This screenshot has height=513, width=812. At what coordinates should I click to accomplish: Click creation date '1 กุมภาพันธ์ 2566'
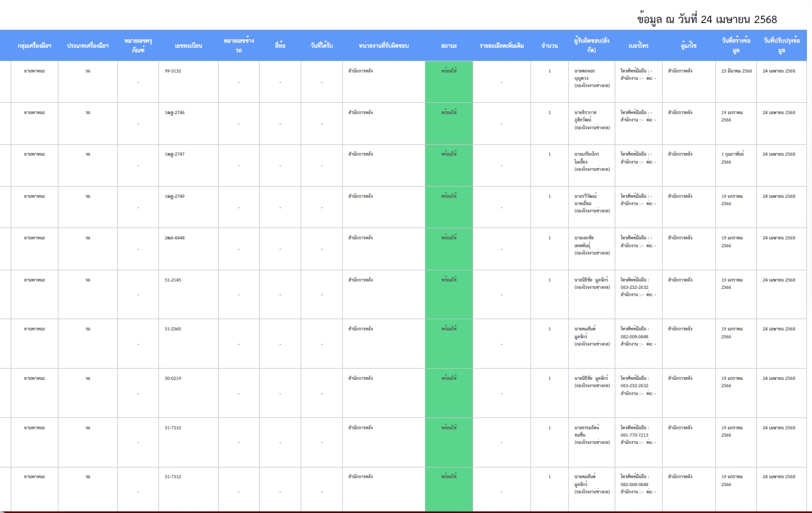(x=733, y=158)
